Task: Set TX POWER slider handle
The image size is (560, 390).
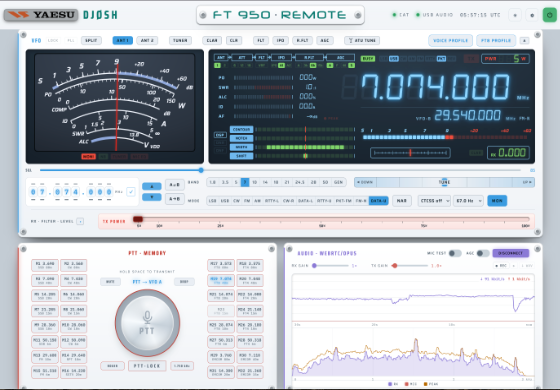Action: (138, 219)
